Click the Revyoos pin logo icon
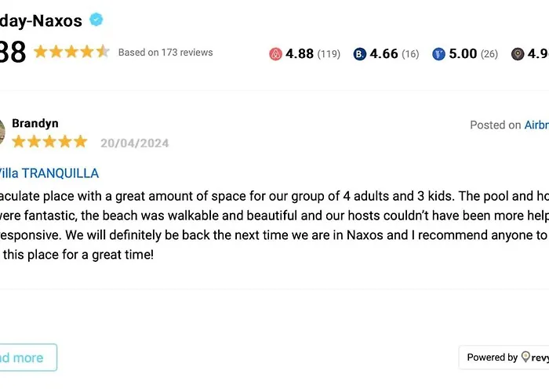 pos(525,358)
